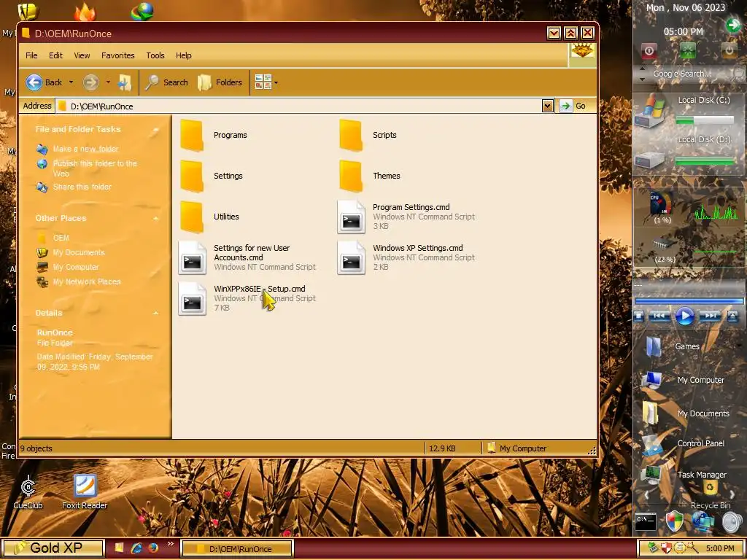Open the Tools menu
747x560 pixels.
coord(155,55)
